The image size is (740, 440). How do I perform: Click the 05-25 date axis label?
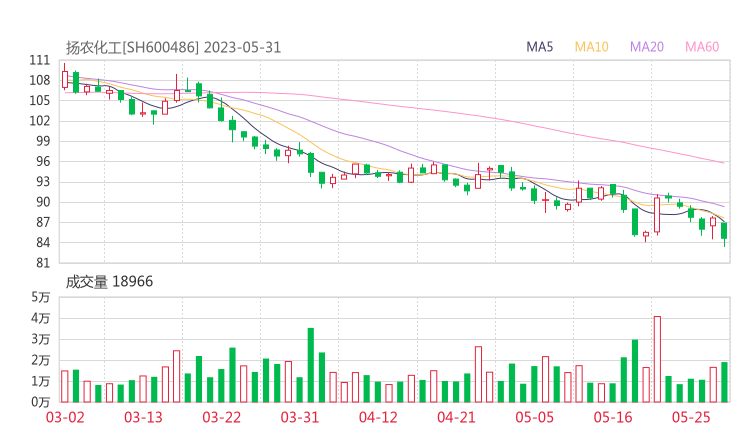click(691, 417)
